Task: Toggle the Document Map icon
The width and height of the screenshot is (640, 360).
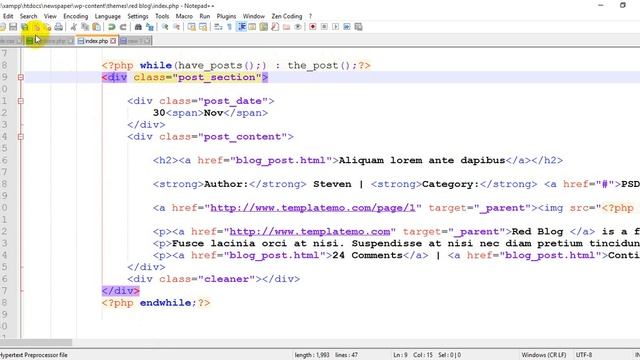Action: coord(264,27)
